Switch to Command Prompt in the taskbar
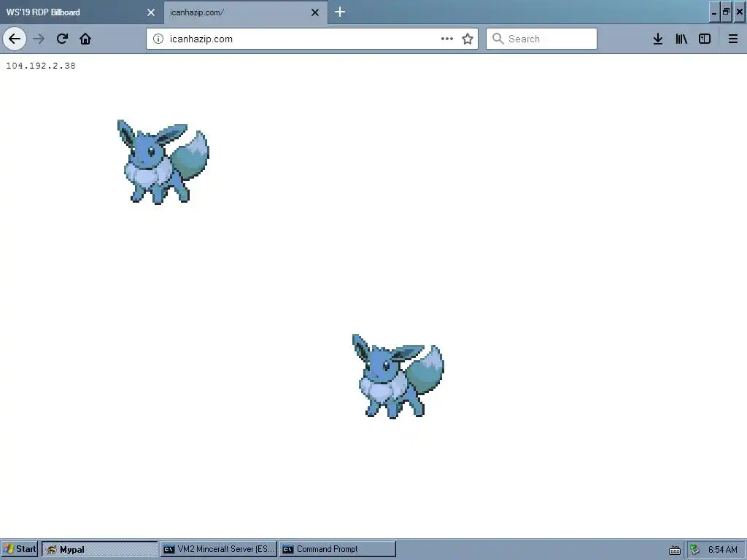This screenshot has height=560, width=747. point(337,549)
